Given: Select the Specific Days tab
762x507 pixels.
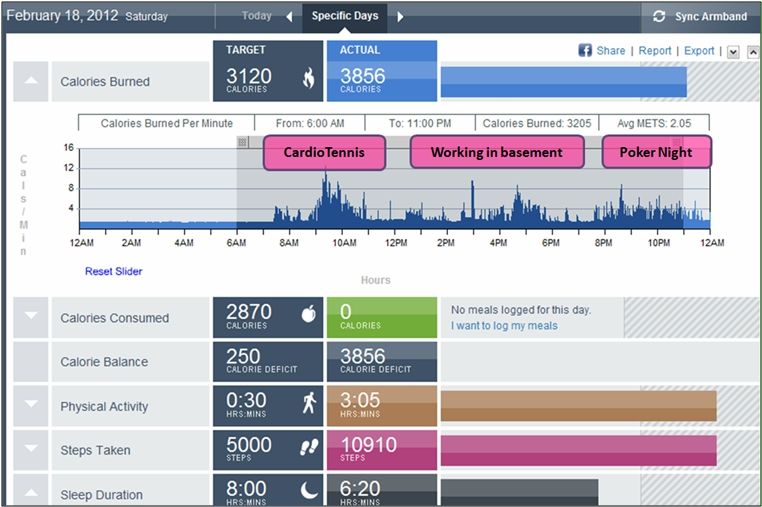Looking at the screenshot, I should pyautogui.click(x=345, y=16).
